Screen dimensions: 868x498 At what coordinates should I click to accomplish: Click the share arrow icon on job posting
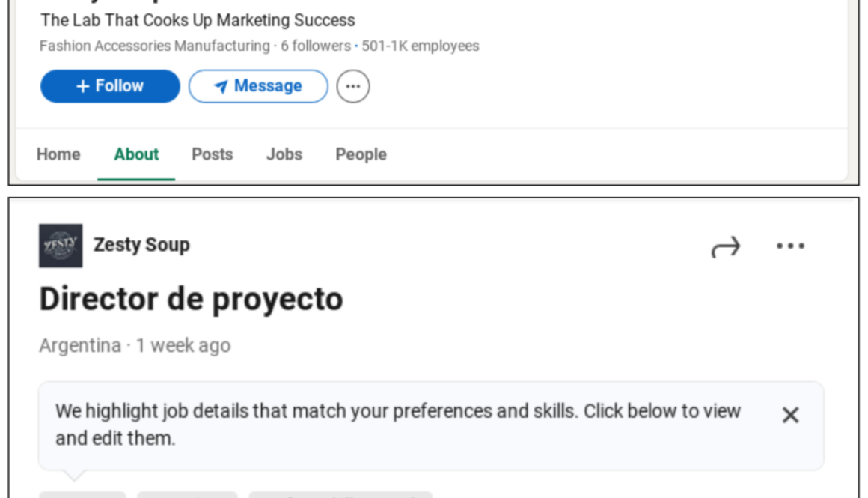725,247
